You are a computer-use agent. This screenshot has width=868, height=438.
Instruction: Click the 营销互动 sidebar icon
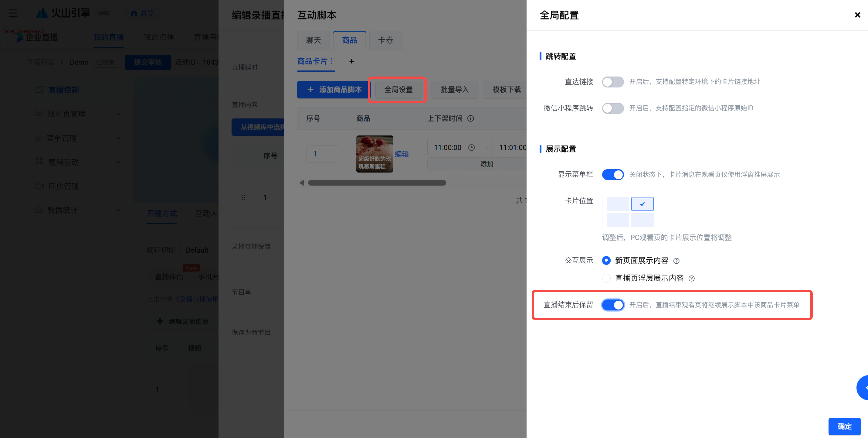(x=39, y=161)
